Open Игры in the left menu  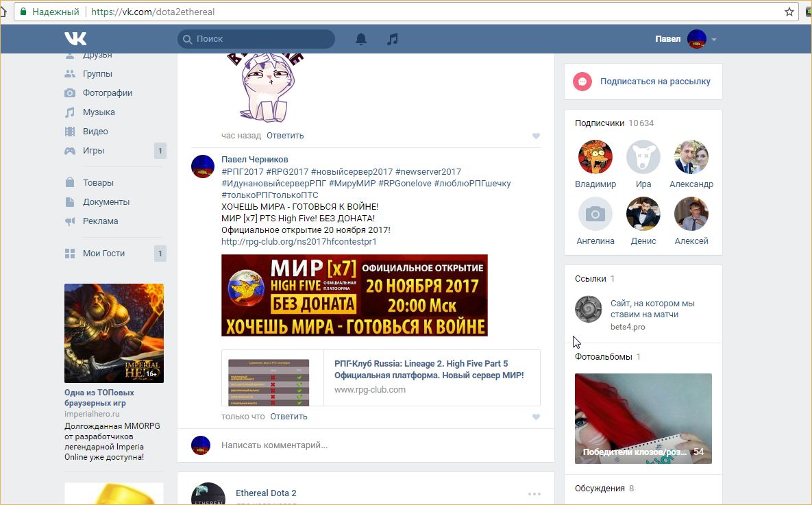pos(93,150)
